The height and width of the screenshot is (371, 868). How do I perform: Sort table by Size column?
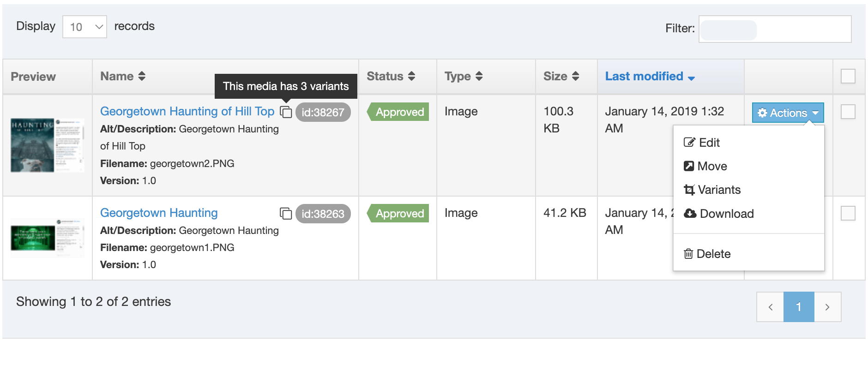point(575,76)
